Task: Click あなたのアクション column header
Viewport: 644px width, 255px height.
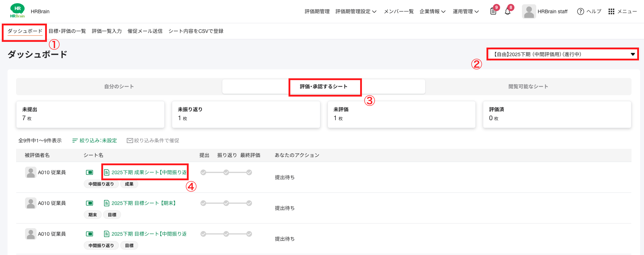Action: 297,155
